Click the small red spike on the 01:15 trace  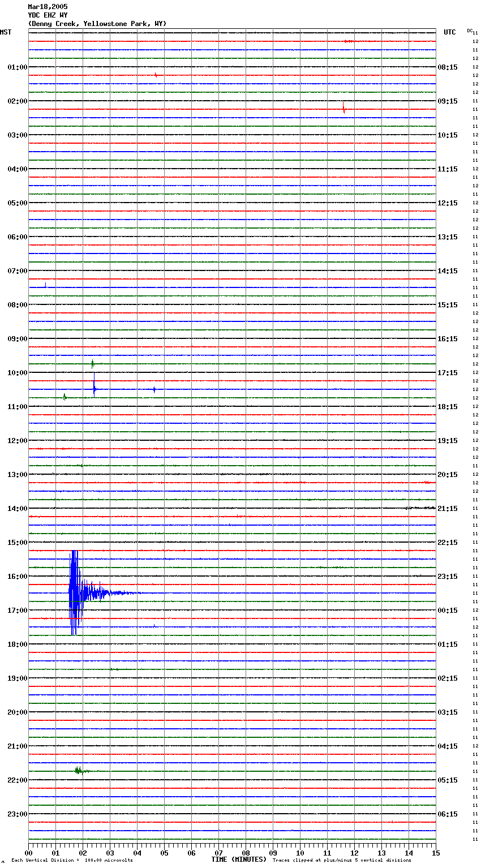(x=156, y=75)
